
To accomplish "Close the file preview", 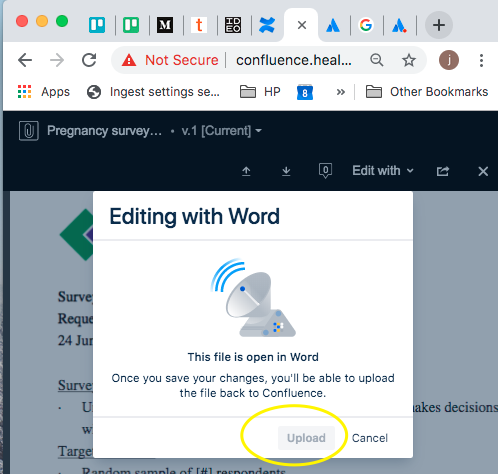I will [x=483, y=171].
